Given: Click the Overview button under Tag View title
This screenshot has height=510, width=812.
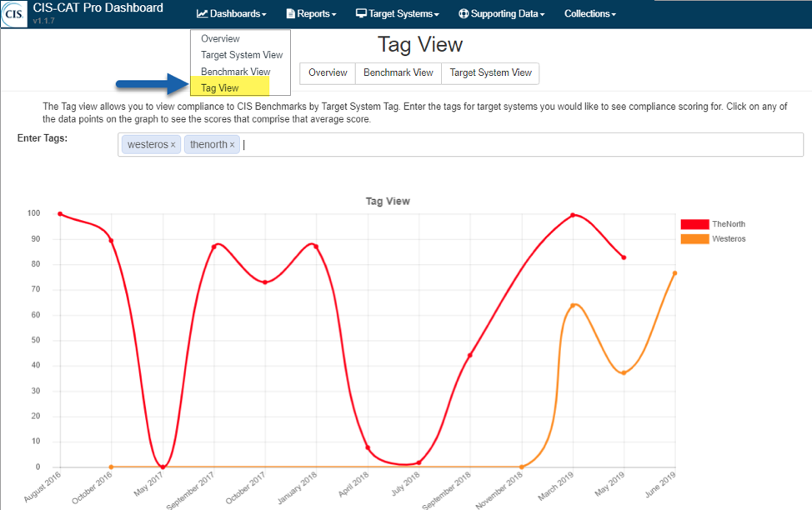Looking at the screenshot, I should tap(328, 73).
